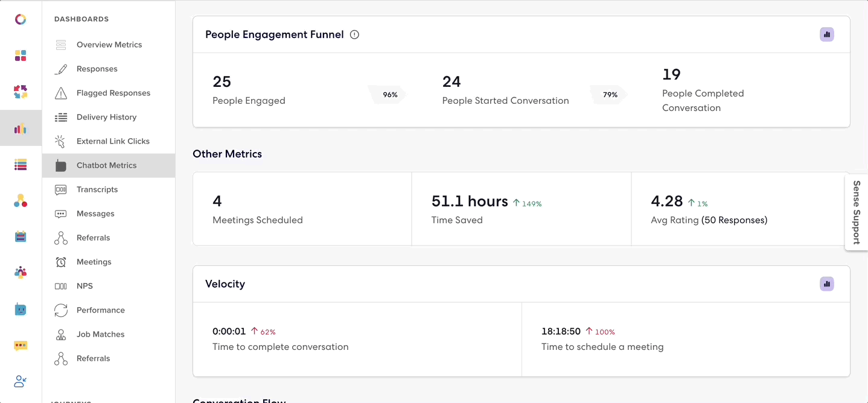Click the yellow chat bubble rail icon
This screenshot has width=868, height=403.
21,346
